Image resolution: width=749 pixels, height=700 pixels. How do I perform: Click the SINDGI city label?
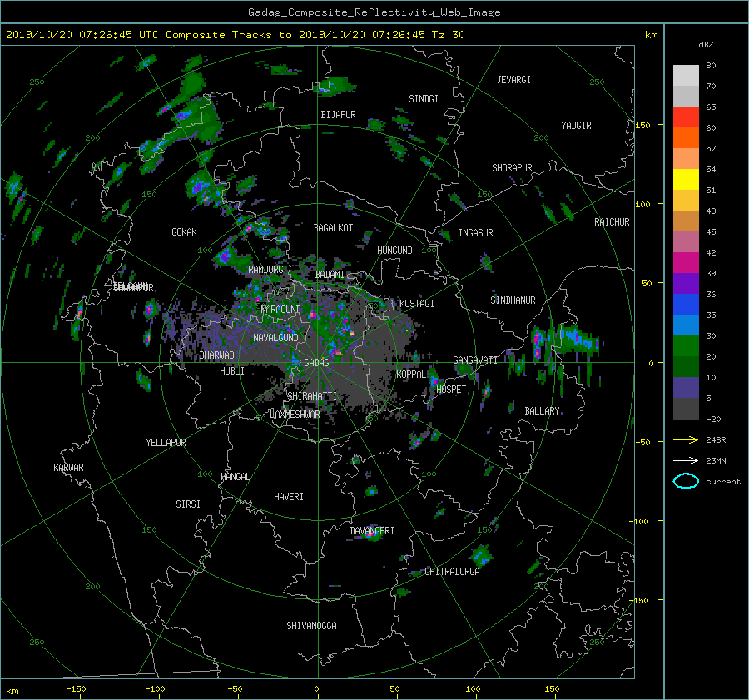point(424,98)
